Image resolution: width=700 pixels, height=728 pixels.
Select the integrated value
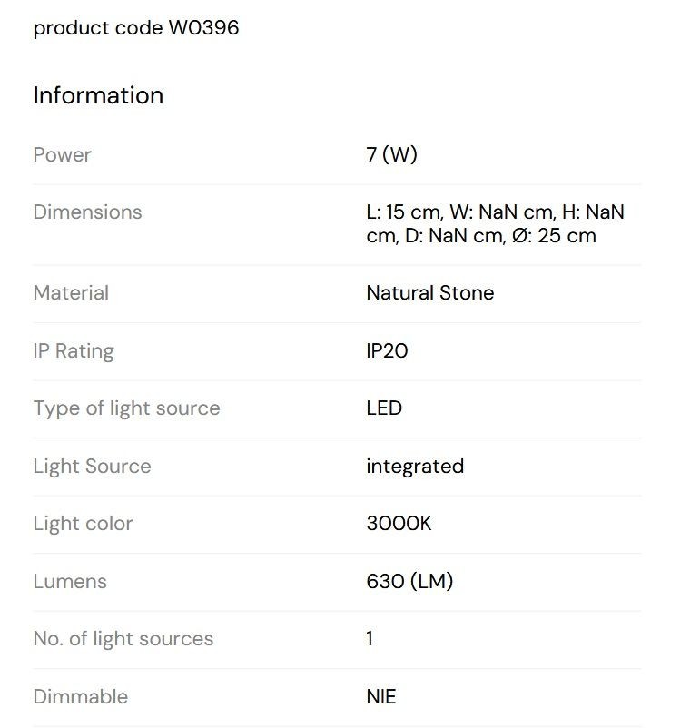point(415,467)
